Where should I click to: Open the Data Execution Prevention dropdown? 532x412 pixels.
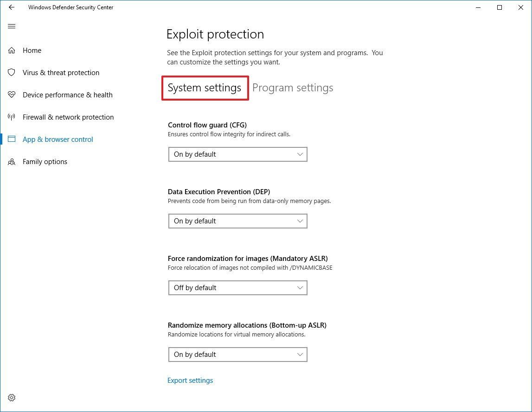pos(237,221)
